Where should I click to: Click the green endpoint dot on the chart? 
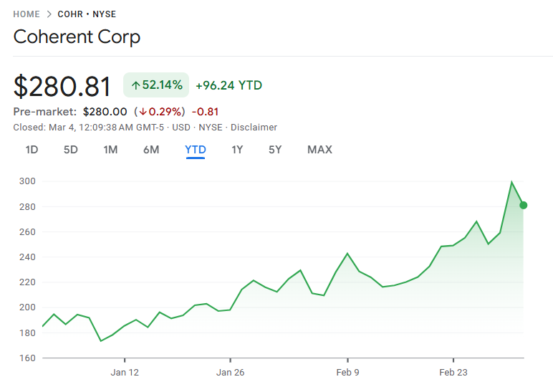(523, 205)
